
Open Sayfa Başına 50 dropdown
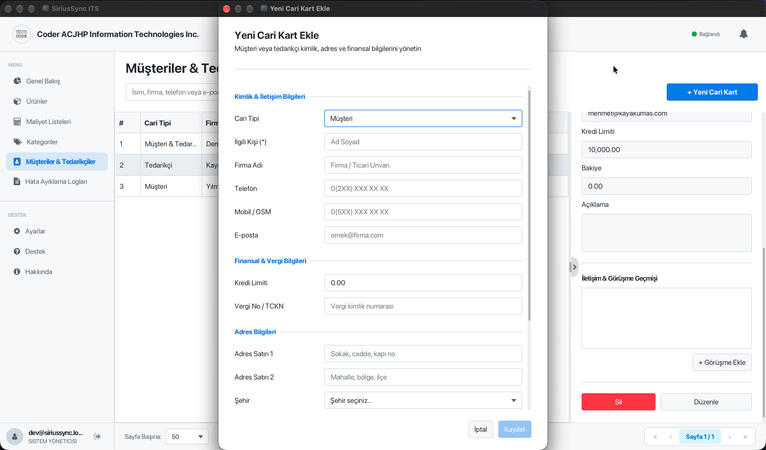tap(187, 436)
